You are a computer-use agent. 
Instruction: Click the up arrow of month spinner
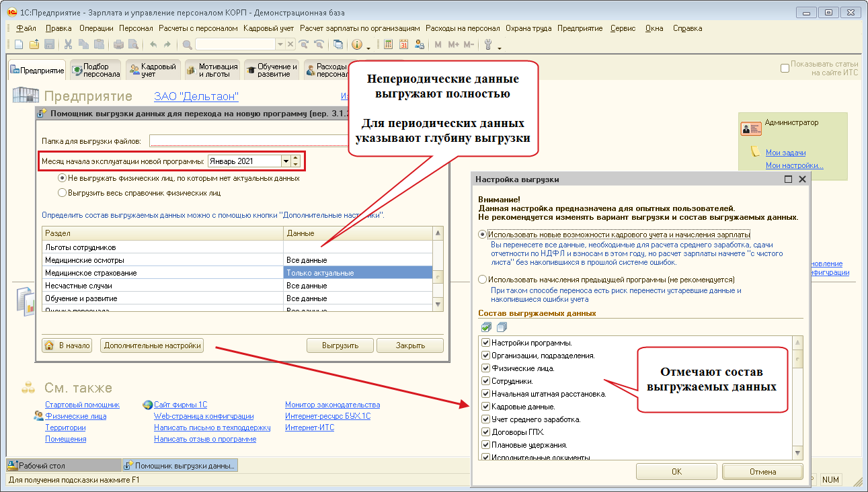coord(295,159)
